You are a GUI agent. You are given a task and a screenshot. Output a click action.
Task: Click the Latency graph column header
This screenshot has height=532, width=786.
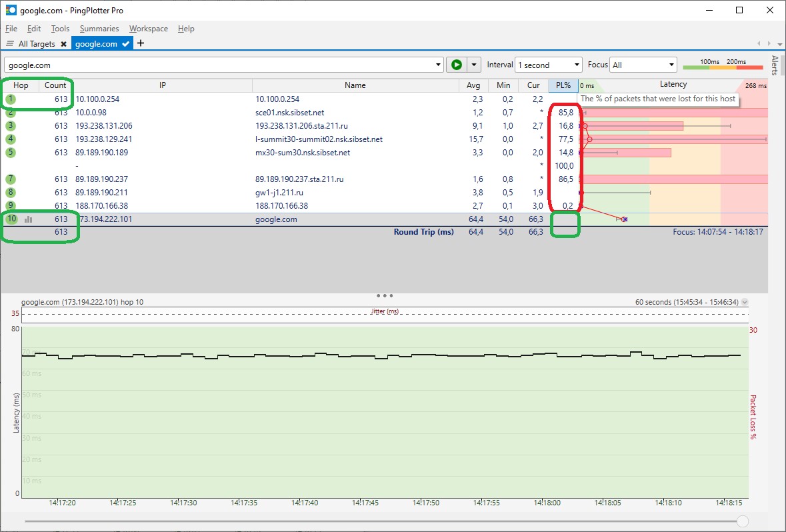673,85
